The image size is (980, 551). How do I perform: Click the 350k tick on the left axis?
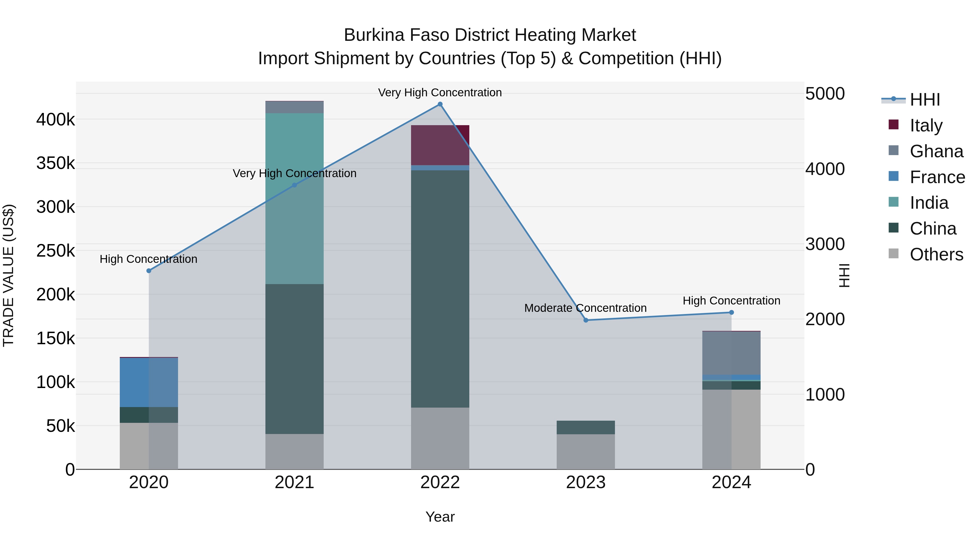[56, 163]
